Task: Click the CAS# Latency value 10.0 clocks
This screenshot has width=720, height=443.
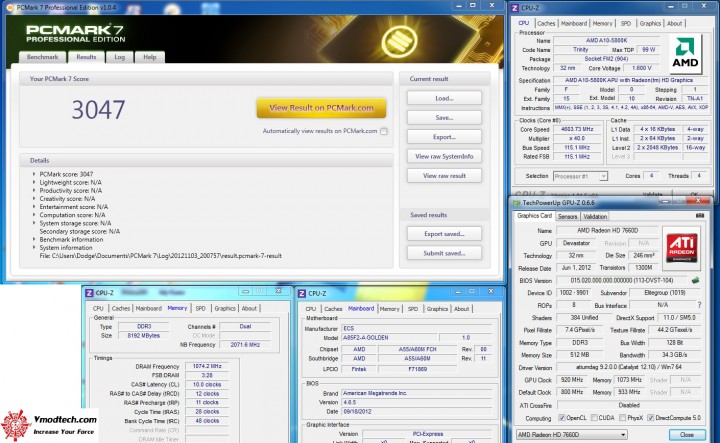Action: [x=207, y=384]
